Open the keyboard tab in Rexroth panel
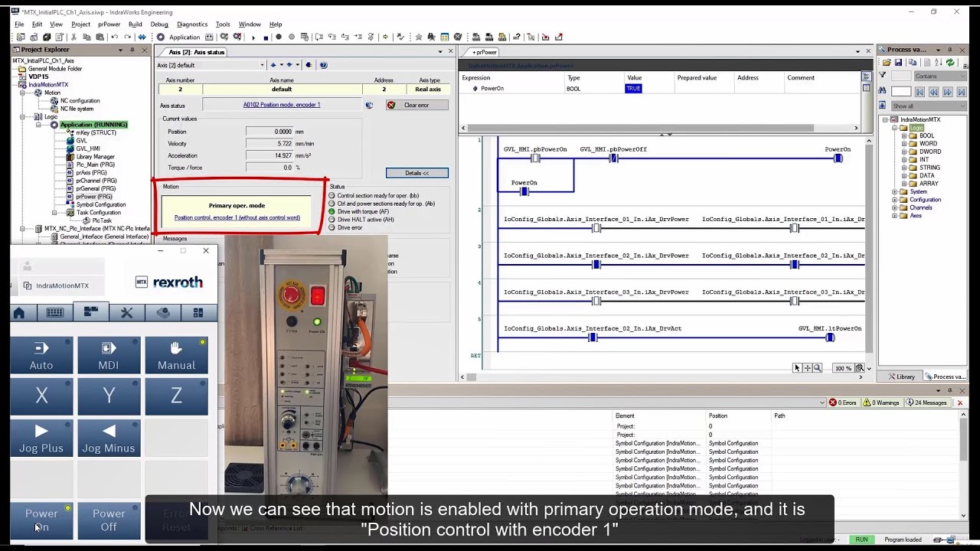 [55, 312]
